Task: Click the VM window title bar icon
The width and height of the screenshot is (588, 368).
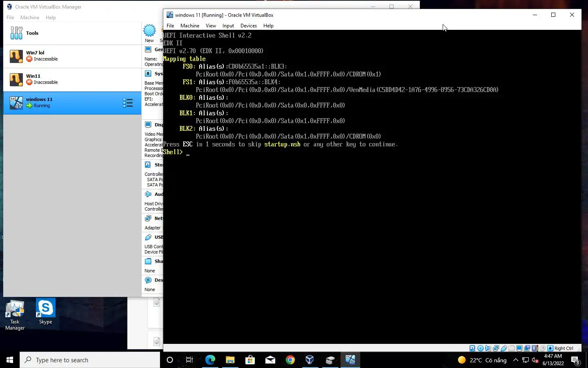Action: [170, 15]
